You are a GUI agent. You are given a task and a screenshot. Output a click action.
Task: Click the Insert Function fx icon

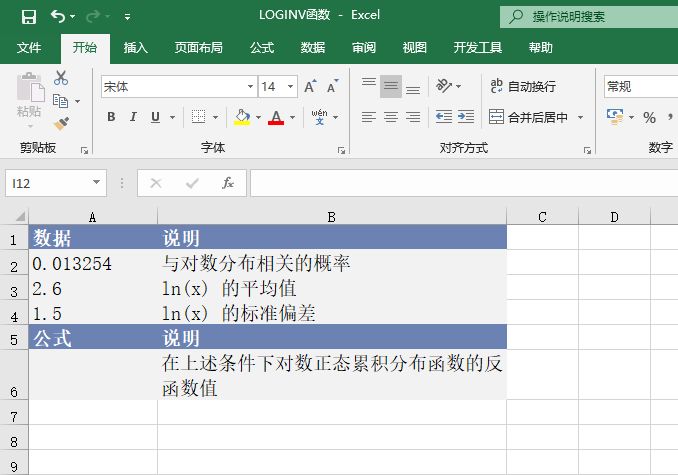point(228,183)
